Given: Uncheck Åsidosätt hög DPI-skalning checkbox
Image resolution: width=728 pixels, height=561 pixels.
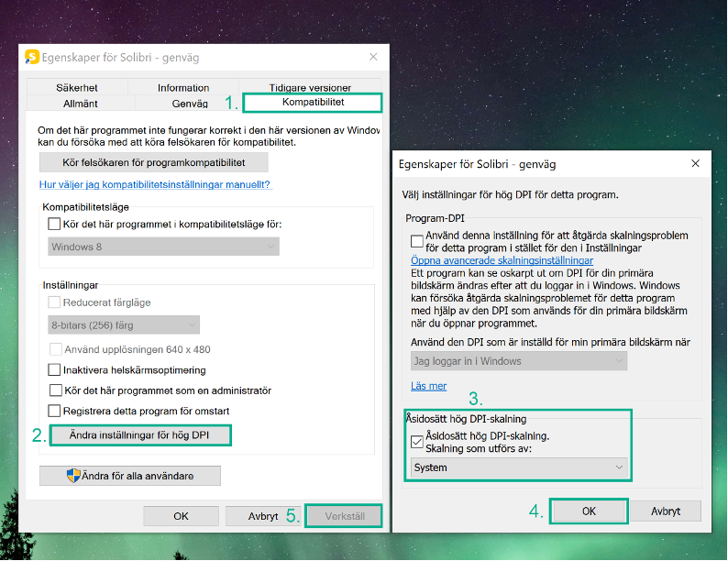Looking at the screenshot, I should click(417, 442).
